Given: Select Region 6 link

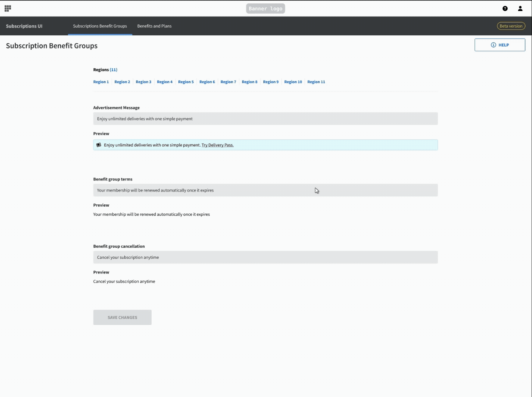Looking at the screenshot, I should click(207, 82).
